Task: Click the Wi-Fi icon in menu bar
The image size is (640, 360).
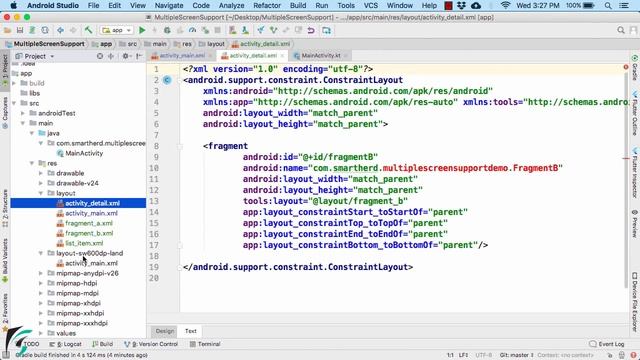Action: pos(505,6)
